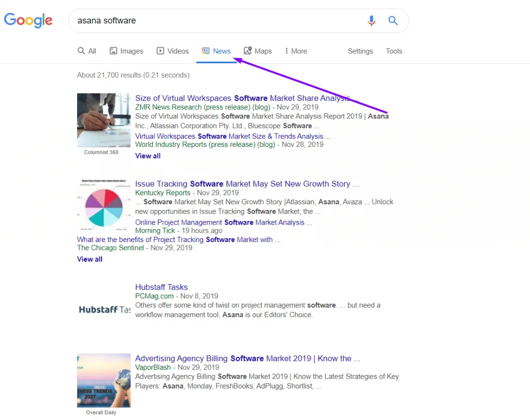530x420 pixels.
Task: Activate voice search microphone icon
Action: (x=371, y=21)
